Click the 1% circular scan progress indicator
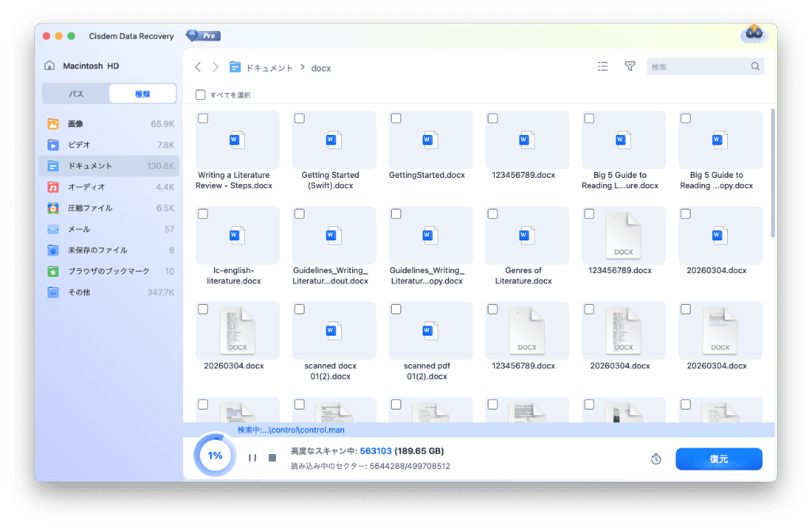The width and height of the screenshot is (812, 527). pyautogui.click(x=215, y=456)
